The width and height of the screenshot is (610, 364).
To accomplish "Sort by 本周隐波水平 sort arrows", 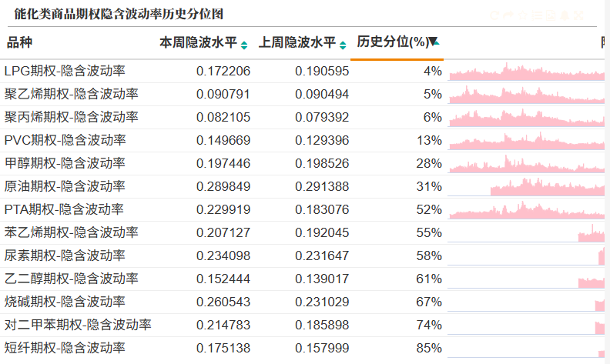I will (244, 45).
